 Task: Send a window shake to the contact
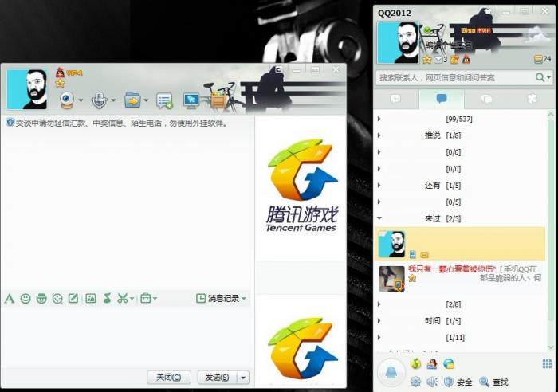point(57,298)
